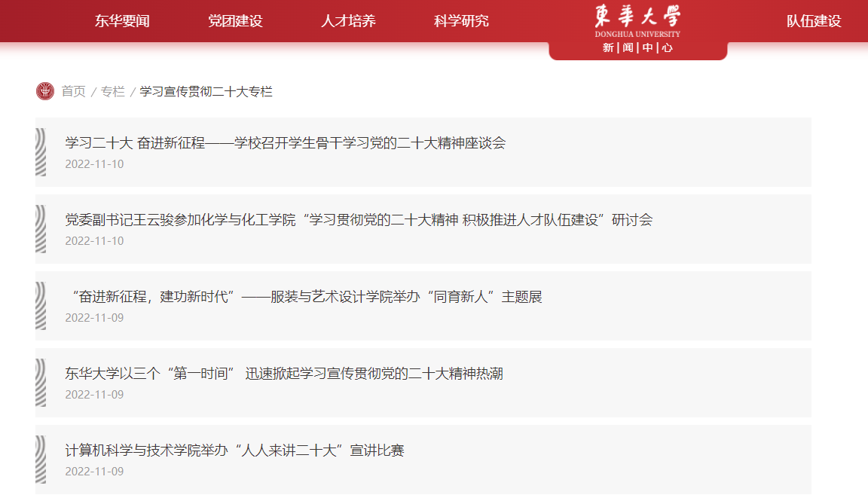Click the 新闻中心 label under the logo
Image resolution: width=868 pixels, height=501 pixels.
637,48
